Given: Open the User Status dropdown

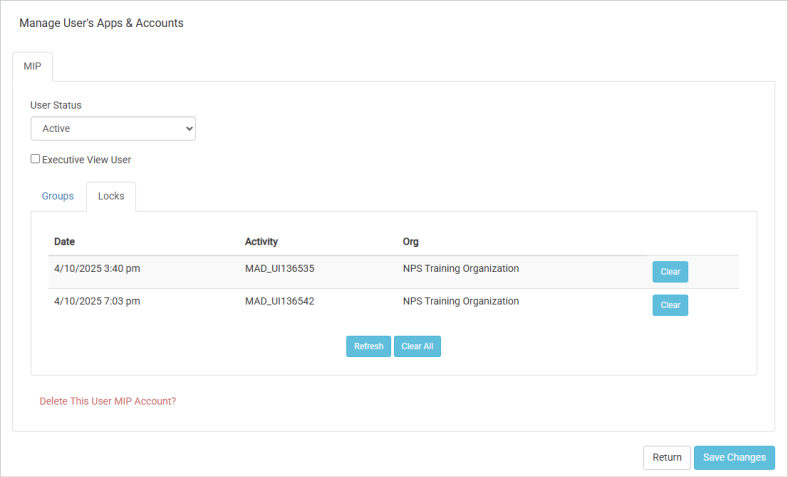Looking at the screenshot, I should [x=113, y=129].
